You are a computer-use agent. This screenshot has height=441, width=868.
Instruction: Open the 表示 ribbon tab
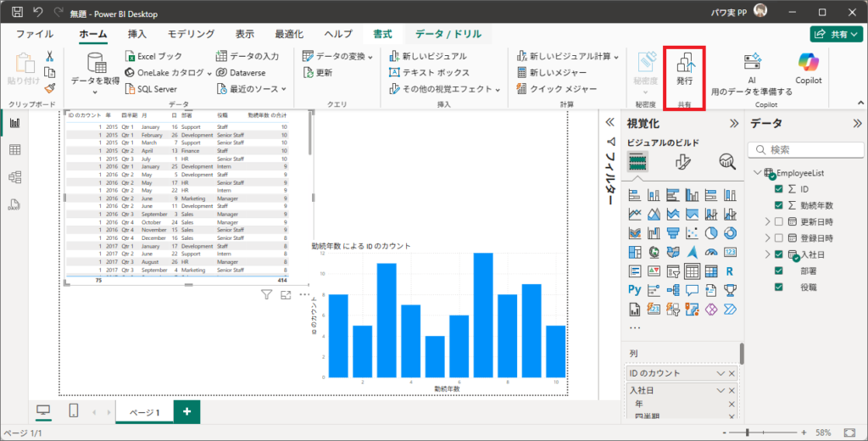pyautogui.click(x=245, y=34)
